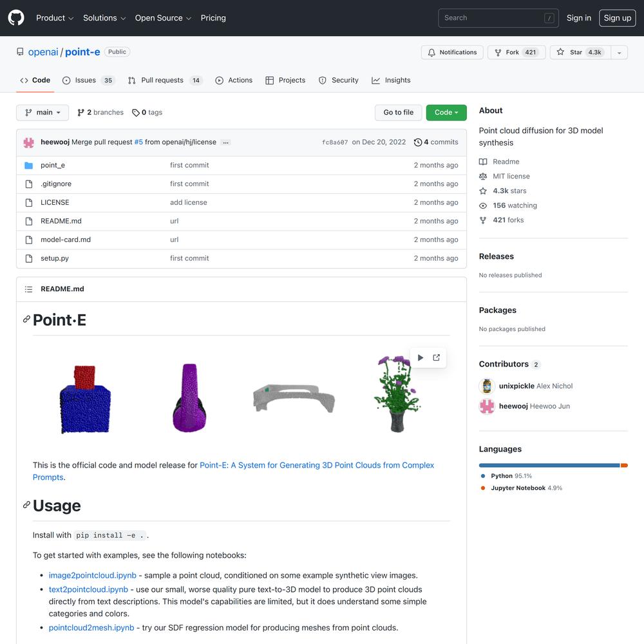
Task: Go to the Insights tab
Action: click(x=391, y=80)
